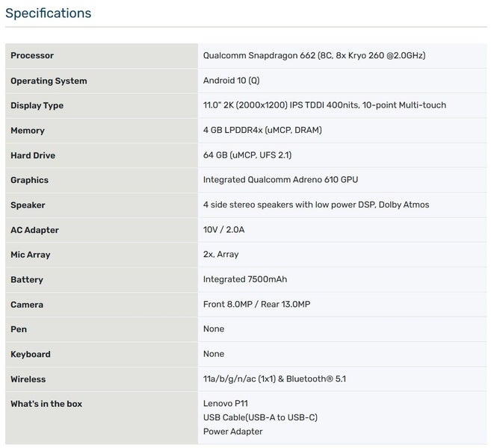Screen dimensions: 497x448
Task: Click the Speaker row label
Action: coord(28,205)
